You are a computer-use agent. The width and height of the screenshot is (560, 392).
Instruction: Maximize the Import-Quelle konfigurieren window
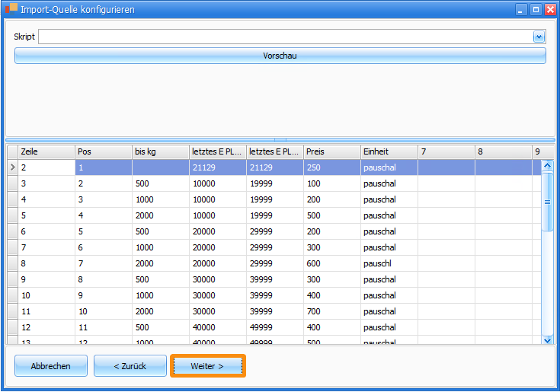[x=536, y=9]
